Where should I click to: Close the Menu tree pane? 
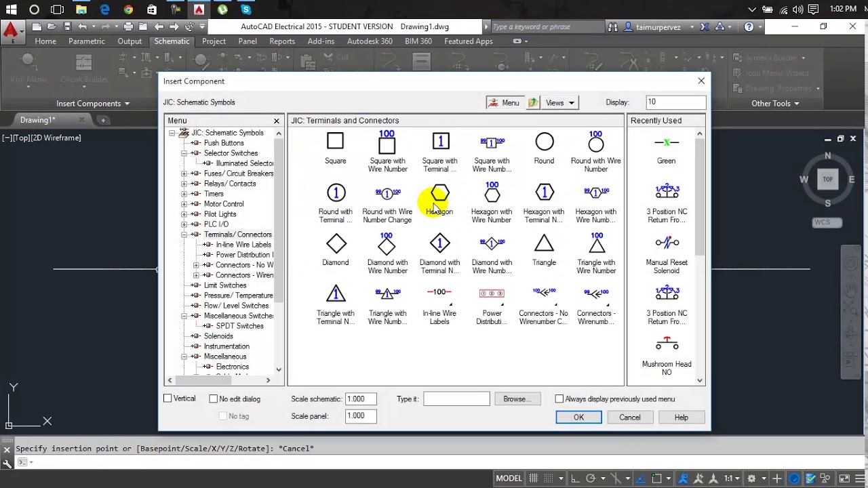(x=277, y=121)
